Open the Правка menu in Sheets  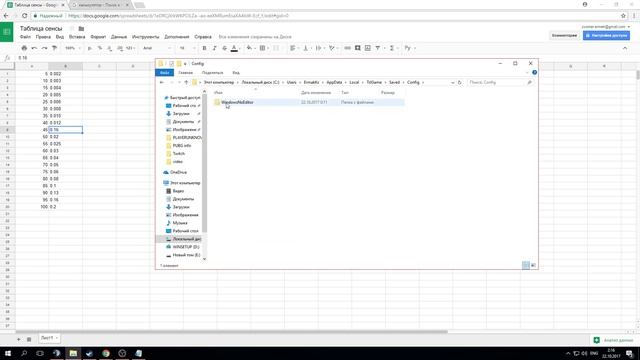click(x=43, y=37)
